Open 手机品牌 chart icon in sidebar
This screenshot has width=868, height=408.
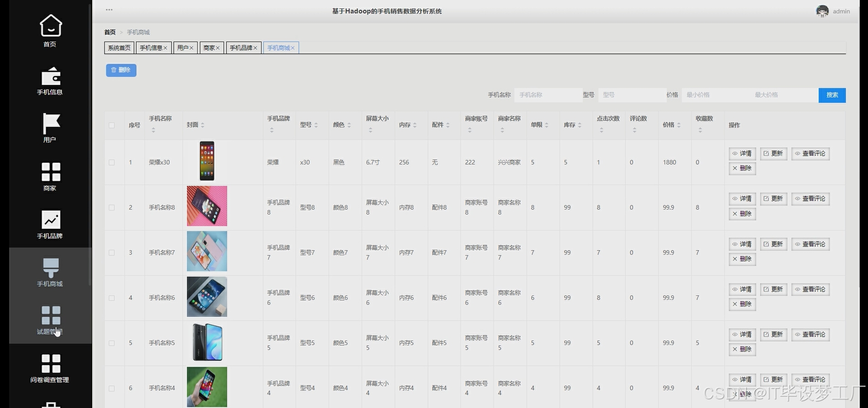pyautogui.click(x=51, y=220)
